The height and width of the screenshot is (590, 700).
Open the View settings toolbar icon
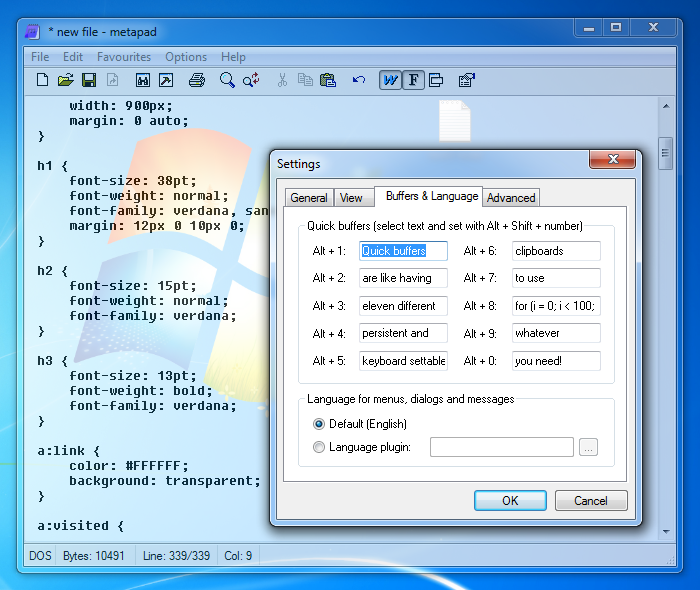pyautogui.click(x=466, y=80)
